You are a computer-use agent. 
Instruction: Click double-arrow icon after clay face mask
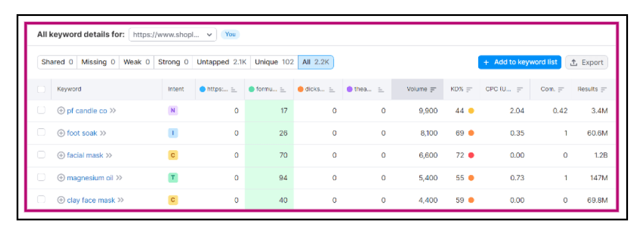click(121, 200)
